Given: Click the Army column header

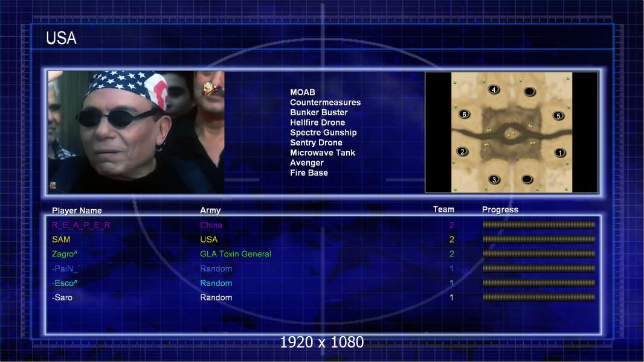Looking at the screenshot, I should (210, 211).
